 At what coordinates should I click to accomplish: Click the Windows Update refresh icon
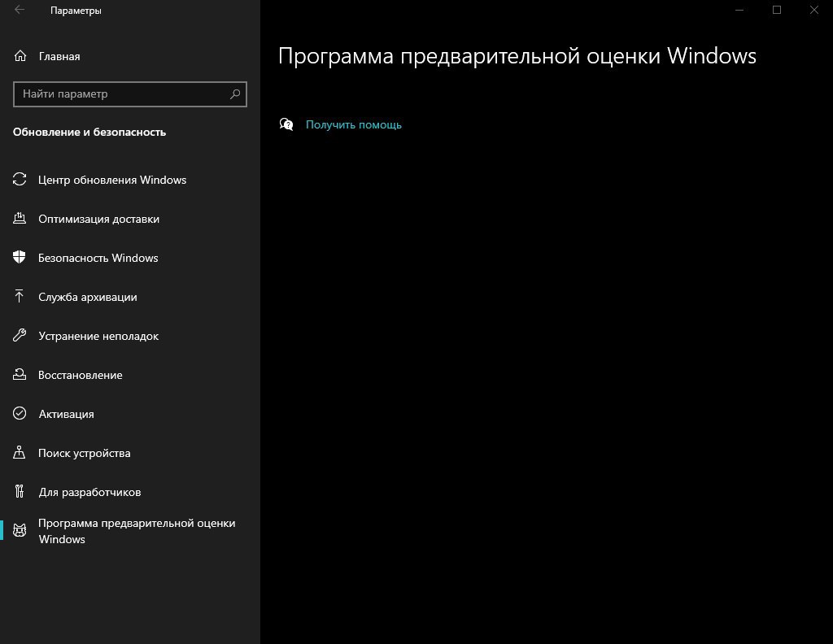[20, 180]
